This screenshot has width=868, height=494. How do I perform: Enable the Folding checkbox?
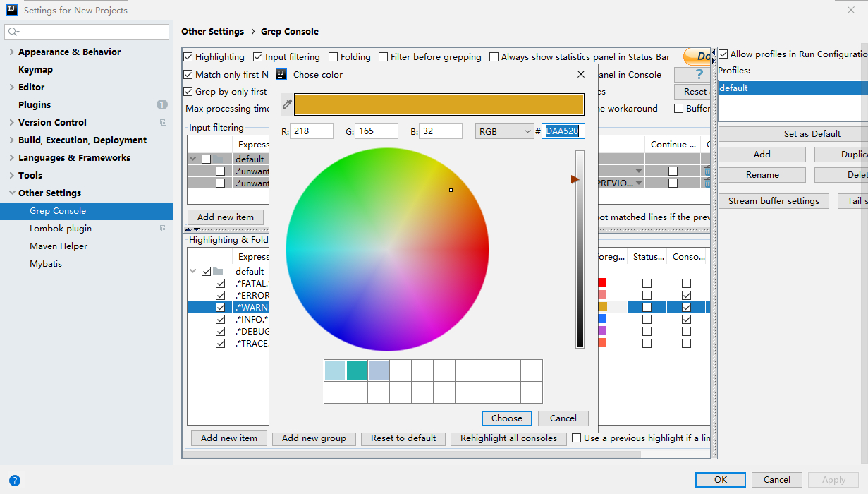point(333,57)
